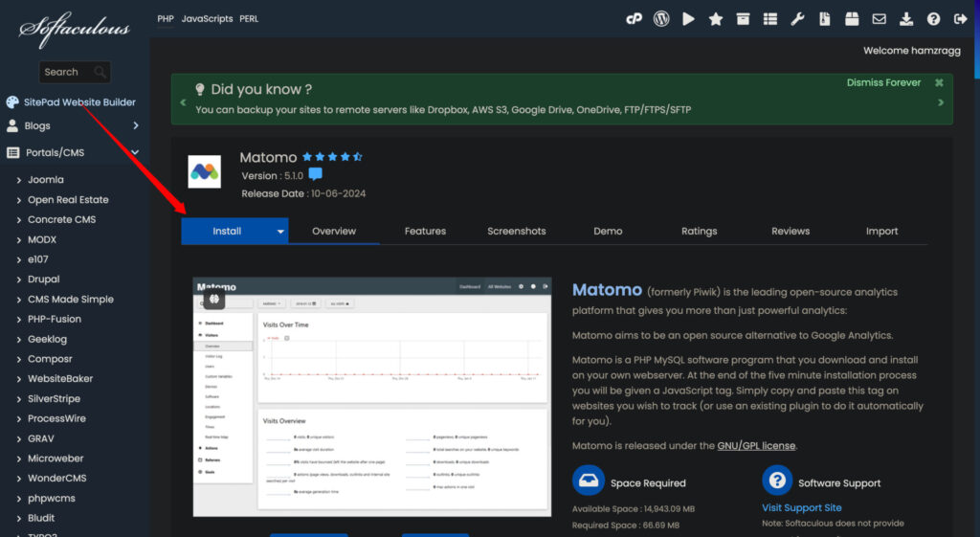Close the Did you know banner with X
This screenshot has height=537, width=980.
pos(939,83)
